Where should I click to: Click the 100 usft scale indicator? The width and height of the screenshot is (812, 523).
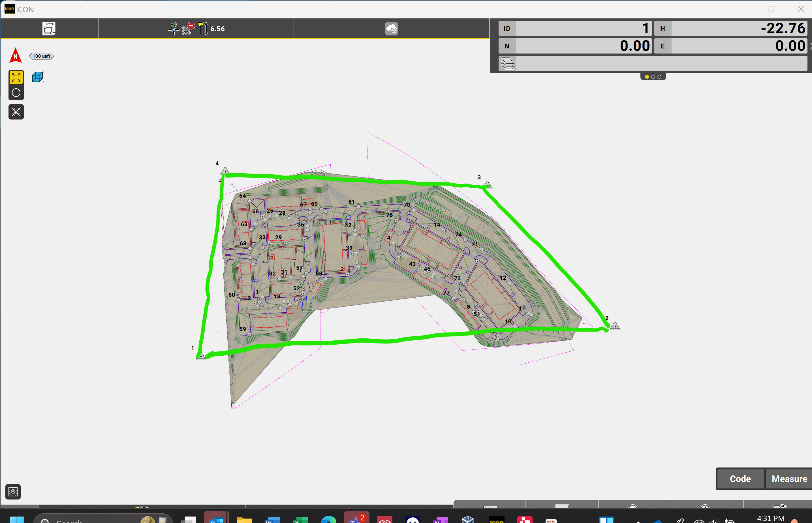pos(41,56)
